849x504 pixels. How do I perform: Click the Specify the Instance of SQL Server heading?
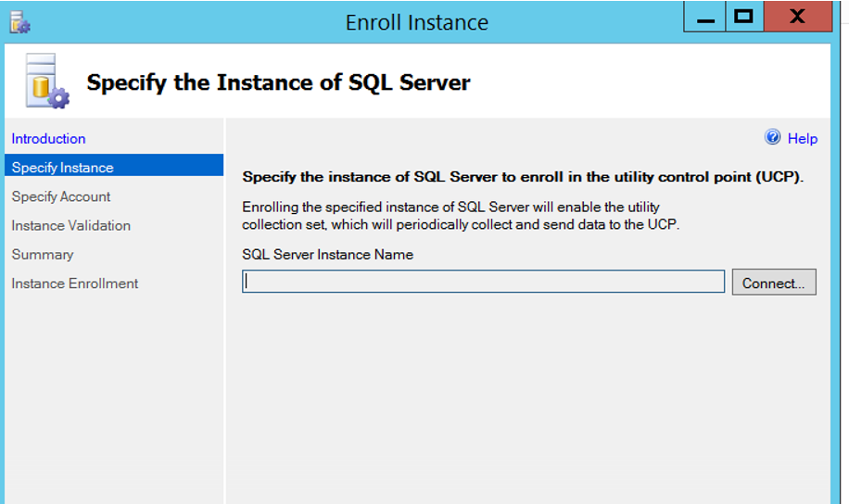(x=278, y=82)
